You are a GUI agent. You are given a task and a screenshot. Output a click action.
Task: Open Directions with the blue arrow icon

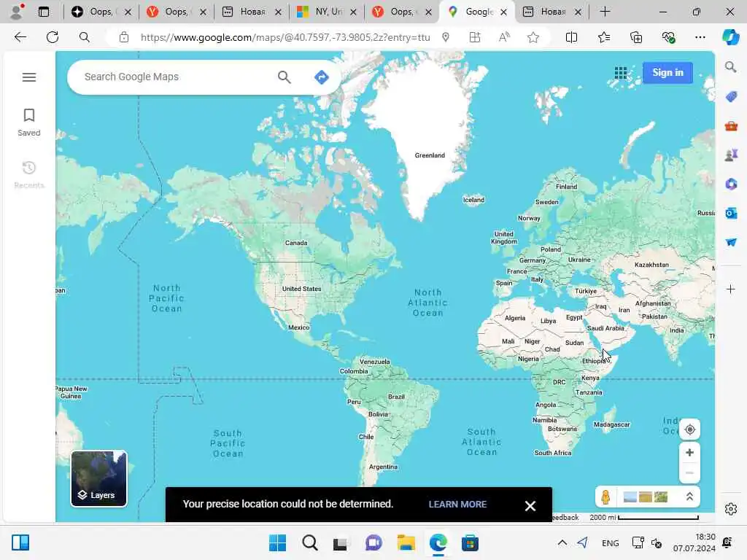(x=322, y=77)
